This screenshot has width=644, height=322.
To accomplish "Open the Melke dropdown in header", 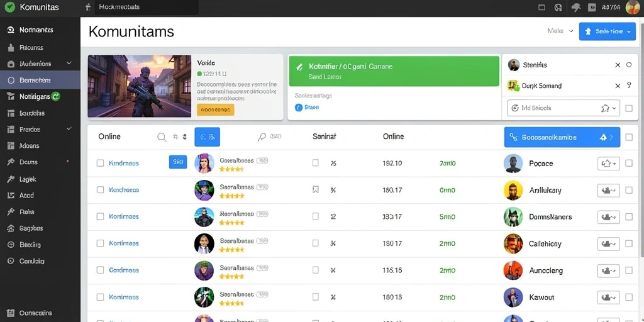I will [x=560, y=31].
